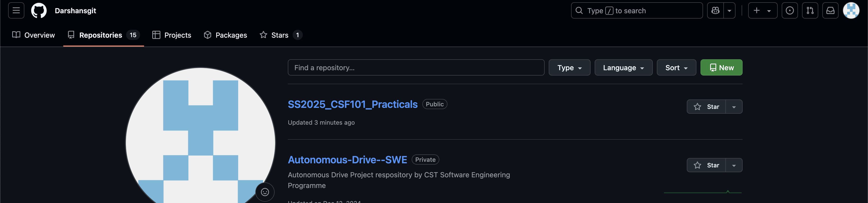868x203 pixels.
Task: Open the Sort dropdown
Action: pyautogui.click(x=676, y=68)
